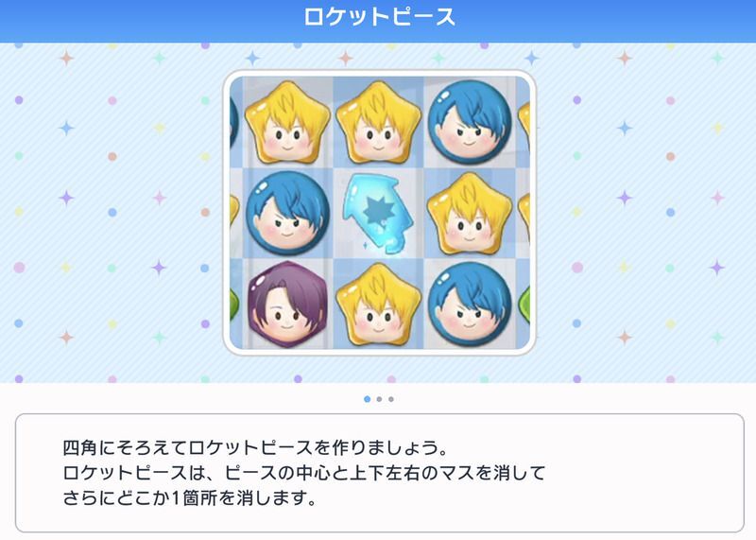
Task: Select the top-right blue circle piece
Action: pyautogui.click(x=470, y=122)
